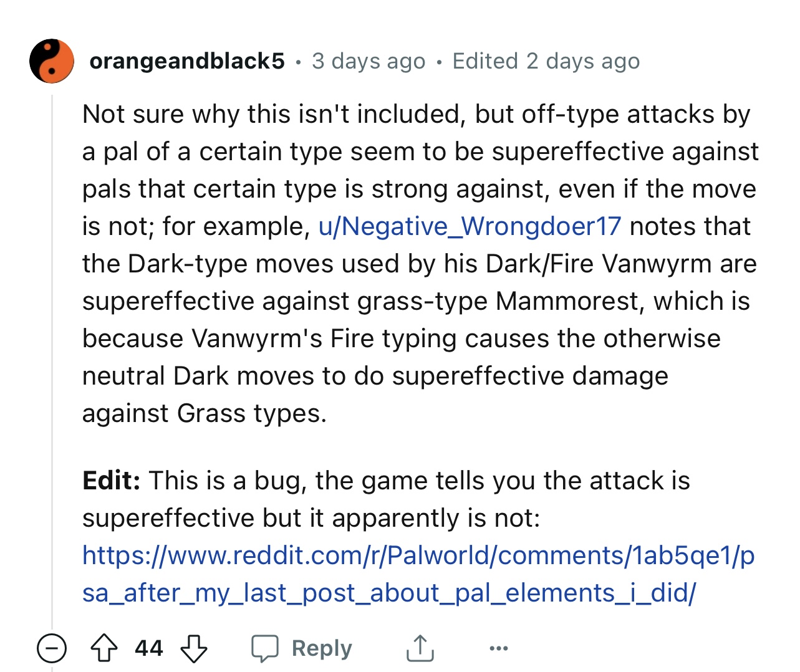This screenshot has height=672, width=800.
Task: Click the main comment paragraph about off-type attacks
Action: (420, 264)
